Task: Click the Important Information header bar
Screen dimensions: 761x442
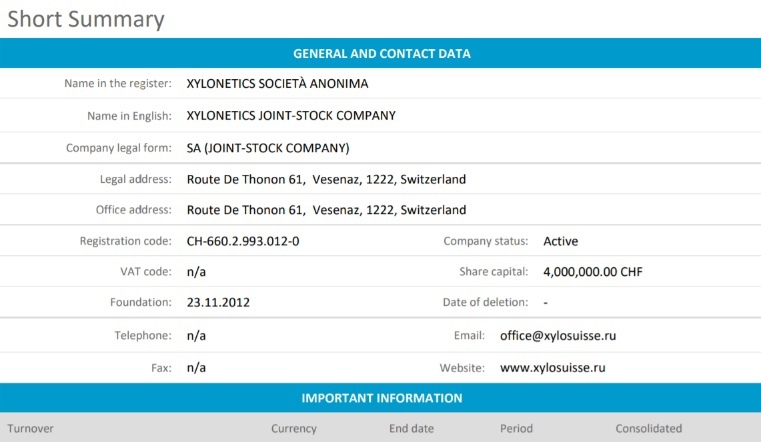Action: point(381,398)
